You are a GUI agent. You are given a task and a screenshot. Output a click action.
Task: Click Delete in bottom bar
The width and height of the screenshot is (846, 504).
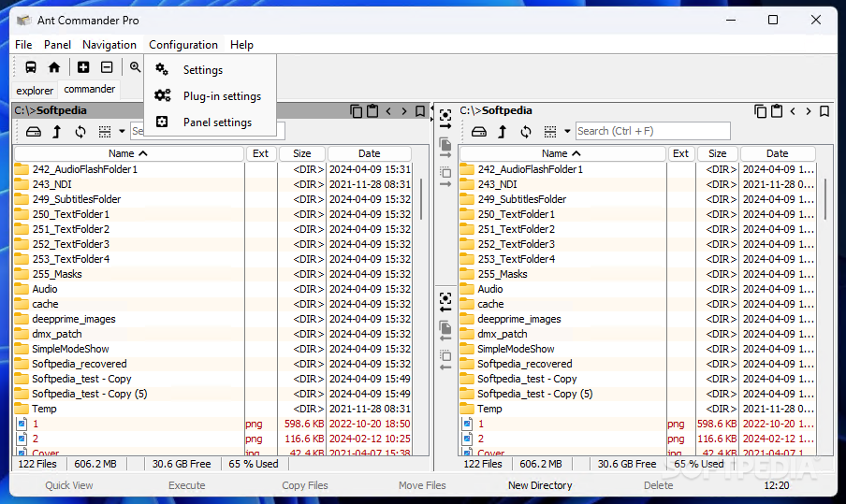(658, 485)
